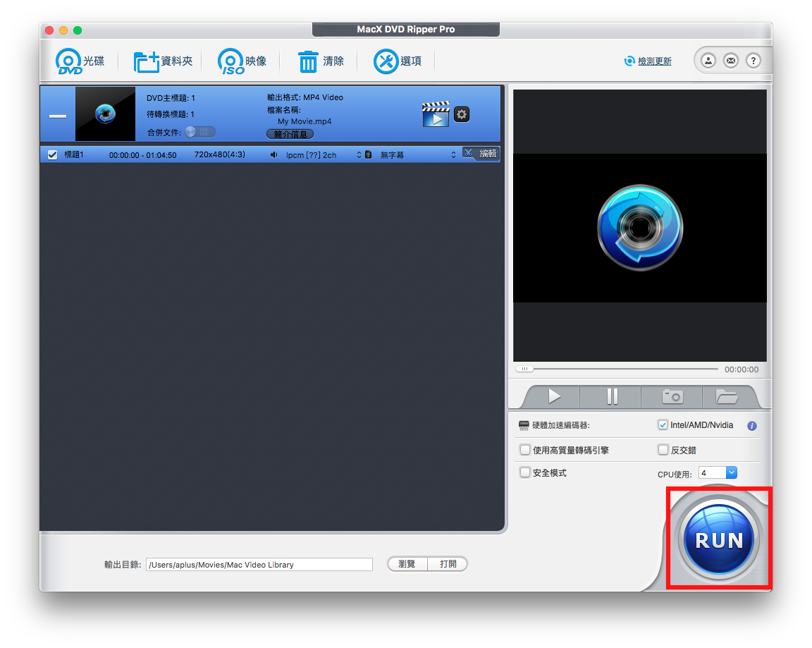Uncheck the 標題1 title checkbox

click(x=52, y=155)
